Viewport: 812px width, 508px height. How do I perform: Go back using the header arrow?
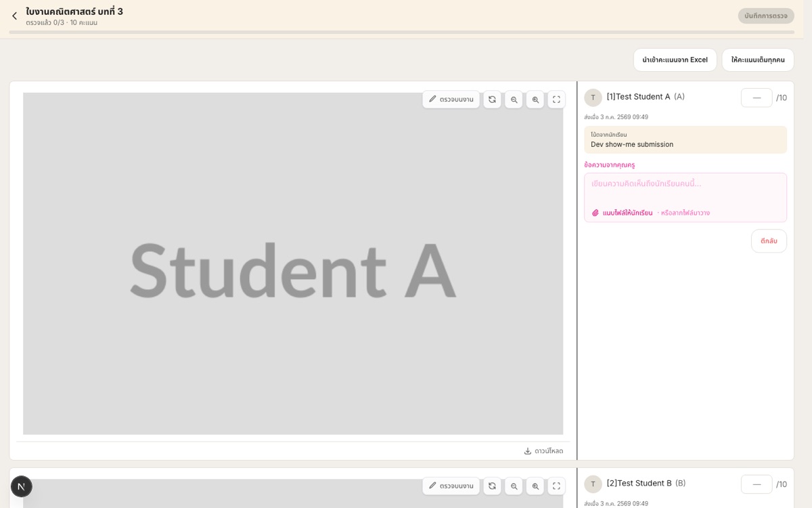(14, 16)
